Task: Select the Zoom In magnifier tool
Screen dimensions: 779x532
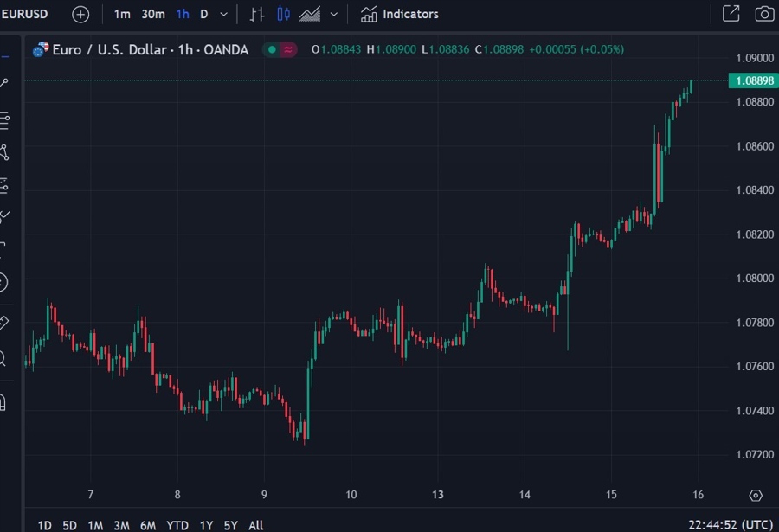Action: coord(3,358)
